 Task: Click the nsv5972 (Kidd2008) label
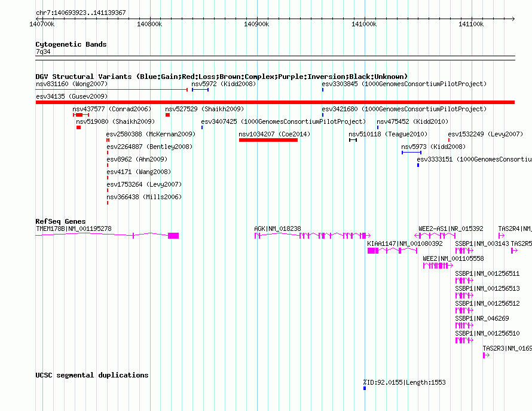224,84
